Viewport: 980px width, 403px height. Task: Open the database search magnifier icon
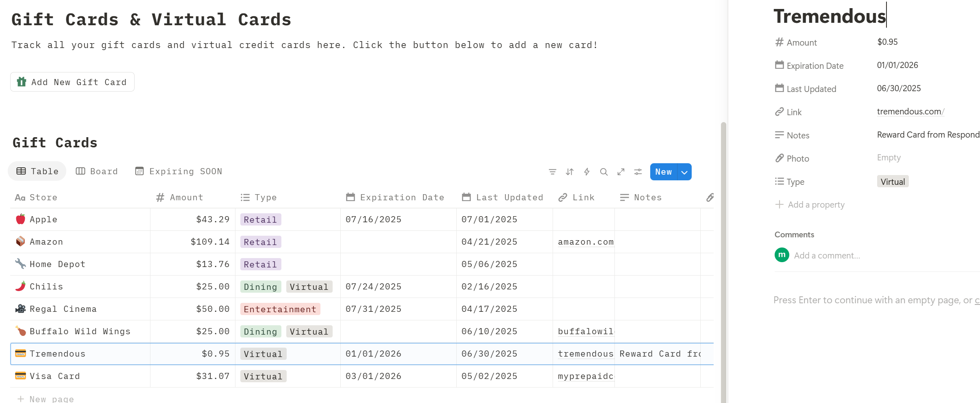pyautogui.click(x=604, y=172)
